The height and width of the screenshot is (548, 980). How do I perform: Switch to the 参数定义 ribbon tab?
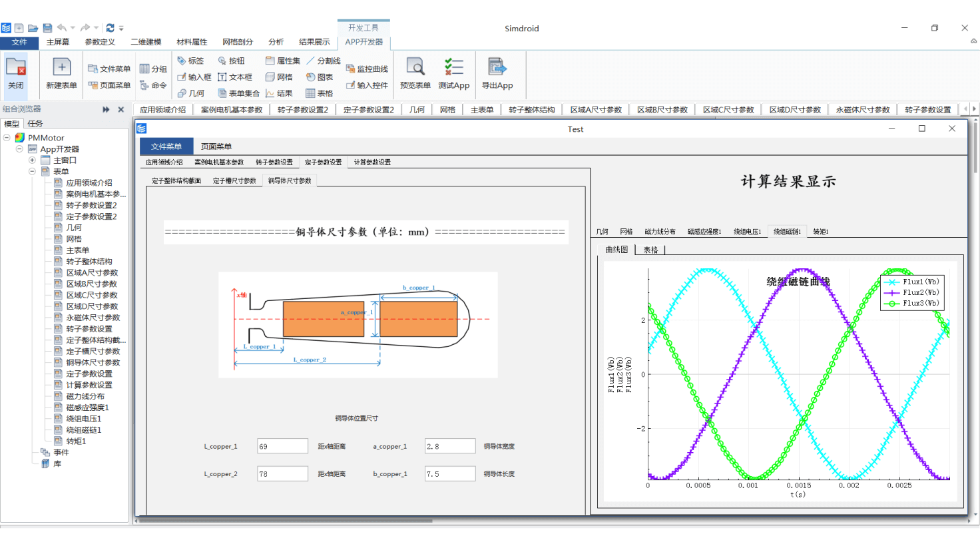coord(100,42)
